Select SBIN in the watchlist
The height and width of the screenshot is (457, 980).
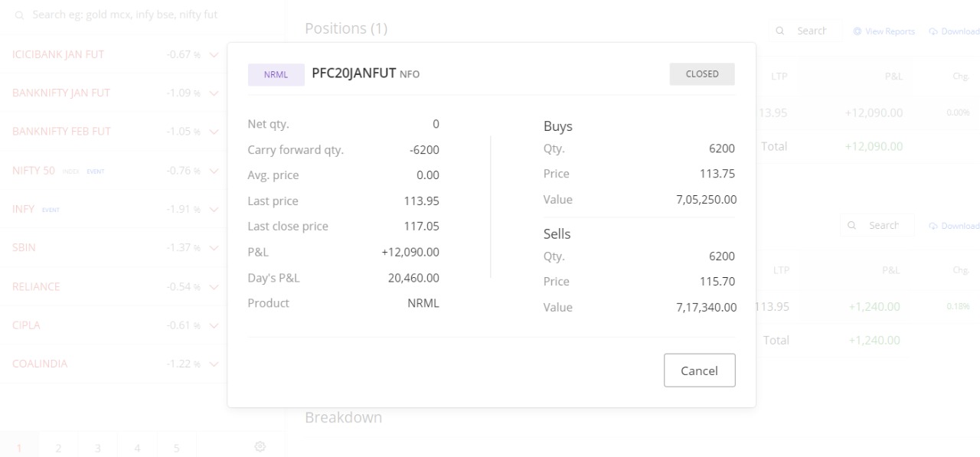pos(24,248)
